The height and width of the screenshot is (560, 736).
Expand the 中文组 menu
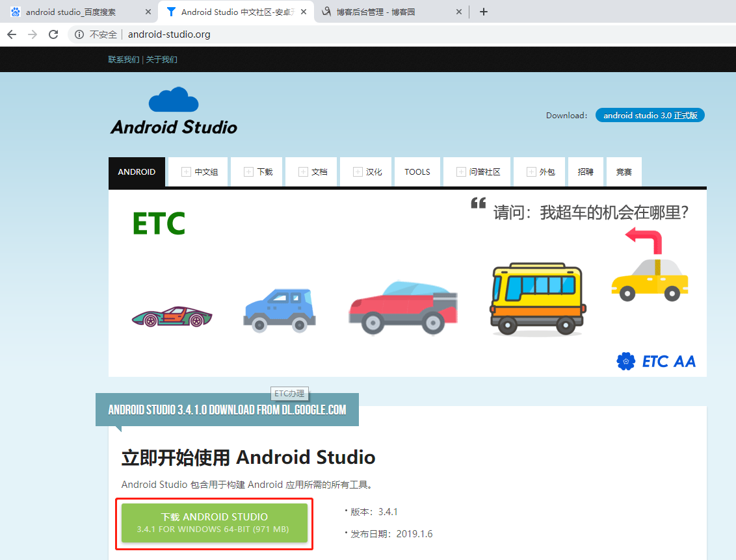(199, 172)
